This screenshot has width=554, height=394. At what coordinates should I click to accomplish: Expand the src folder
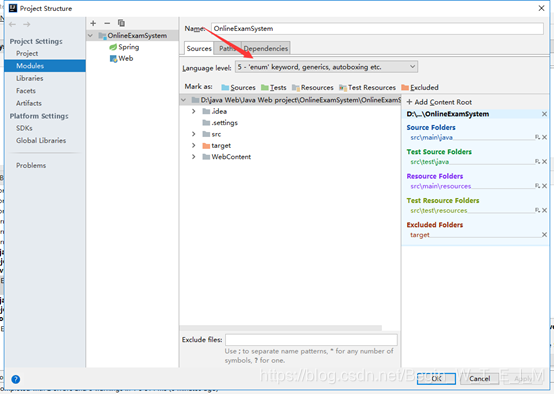tap(194, 134)
